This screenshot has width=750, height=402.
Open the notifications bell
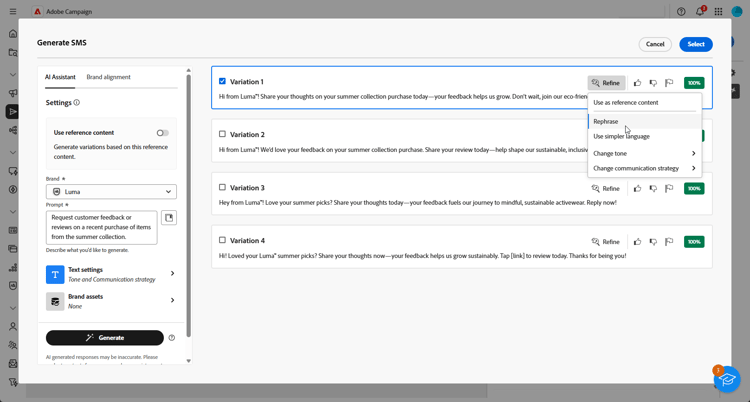(x=700, y=11)
